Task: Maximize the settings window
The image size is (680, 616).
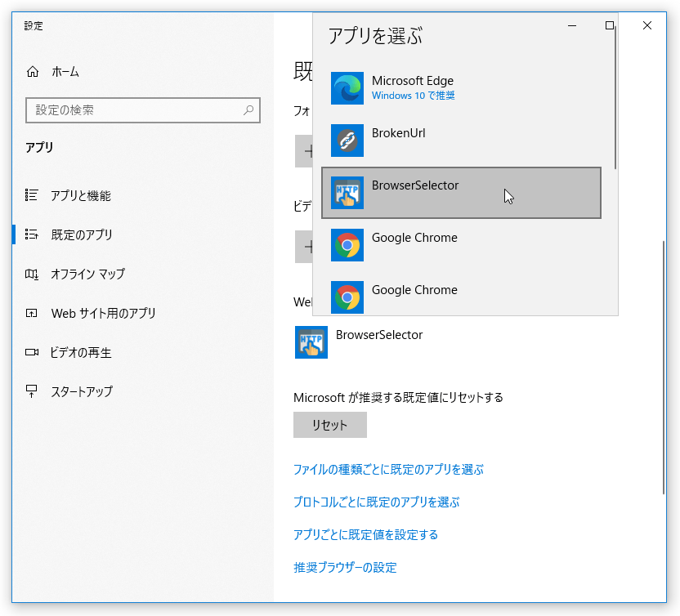Action: (610, 25)
